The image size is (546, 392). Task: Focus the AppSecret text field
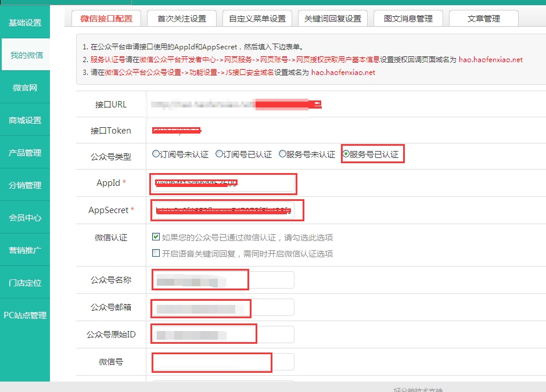(x=223, y=210)
